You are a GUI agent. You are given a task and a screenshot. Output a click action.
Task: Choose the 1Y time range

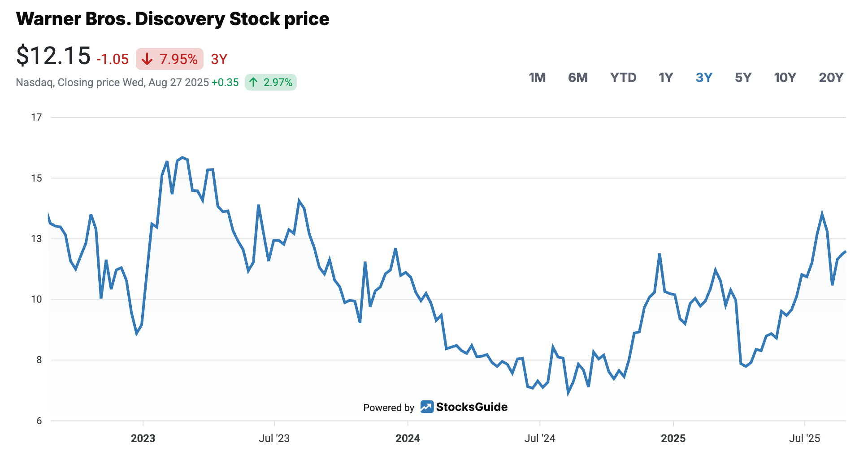(x=666, y=78)
